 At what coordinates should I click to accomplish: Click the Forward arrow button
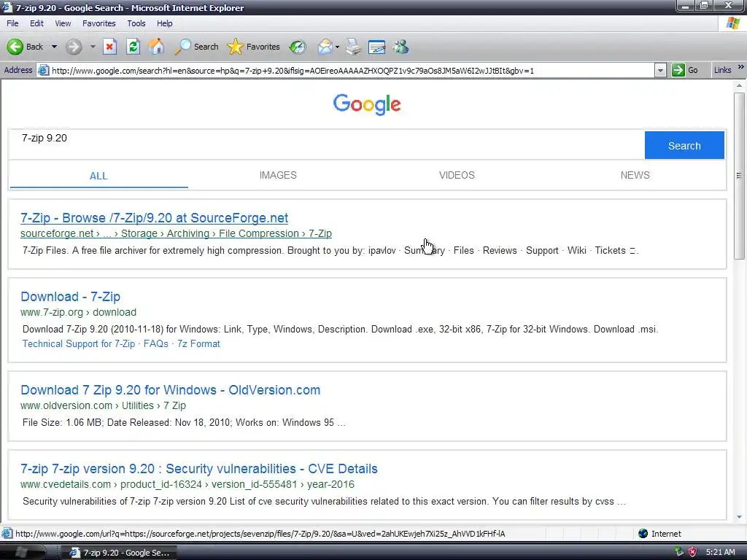(74, 47)
